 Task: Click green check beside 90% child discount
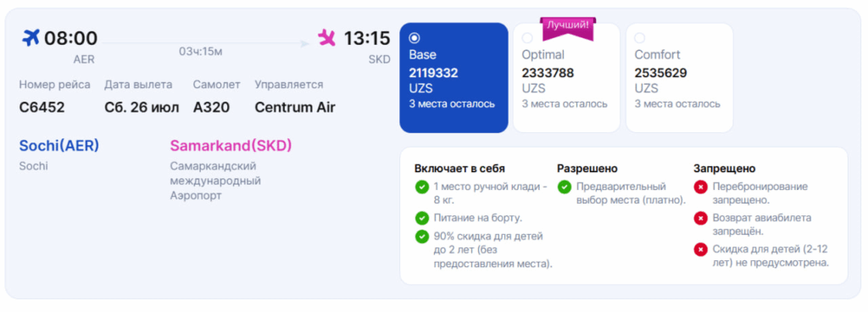[x=422, y=237]
